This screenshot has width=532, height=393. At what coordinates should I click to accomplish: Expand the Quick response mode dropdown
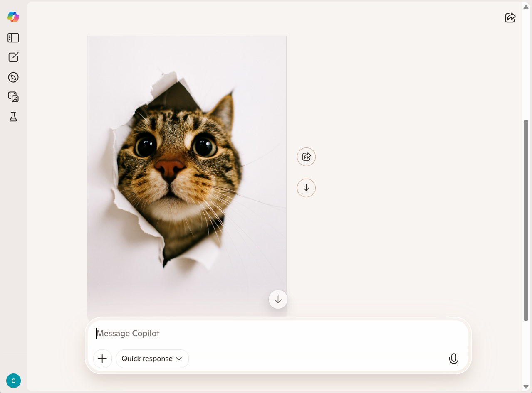pos(152,359)
